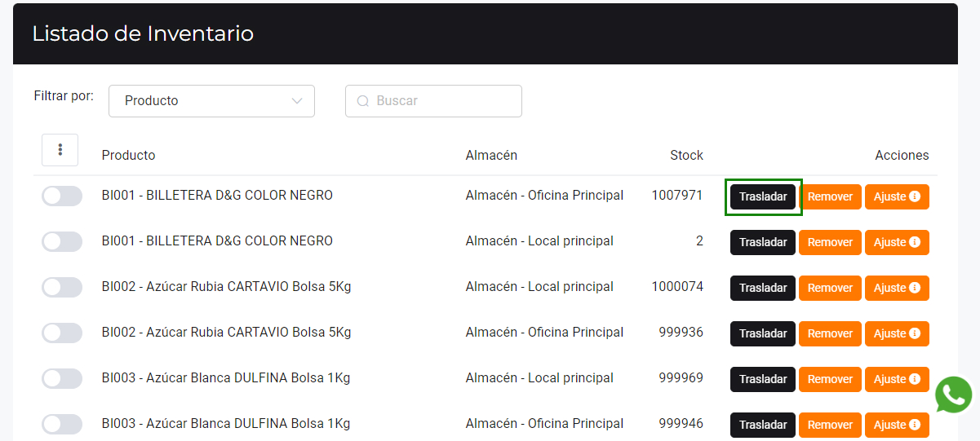Click the three-dot column options icon
Image resolution: width=980 pixels, height=441 pixels.
(60, 150)
